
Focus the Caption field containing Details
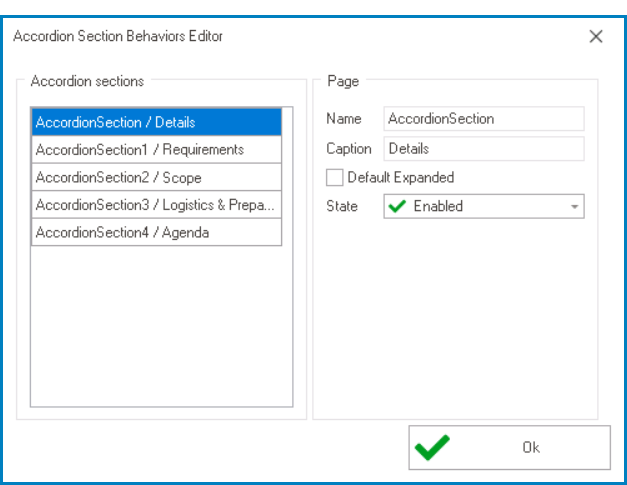(x=483, y=149)
